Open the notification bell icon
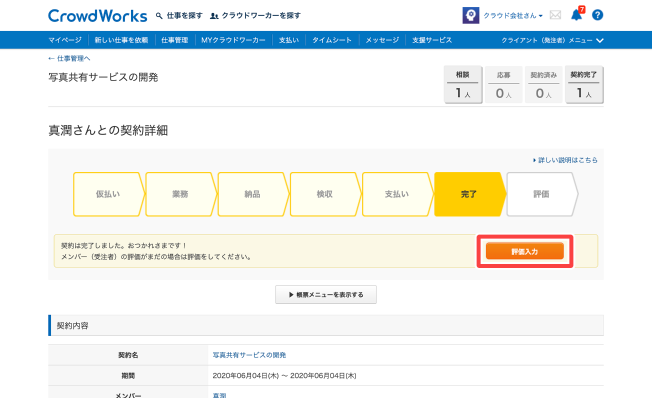The height and width of the screenshot is (400, 652). pyautogui.click(x=576, y=15)
